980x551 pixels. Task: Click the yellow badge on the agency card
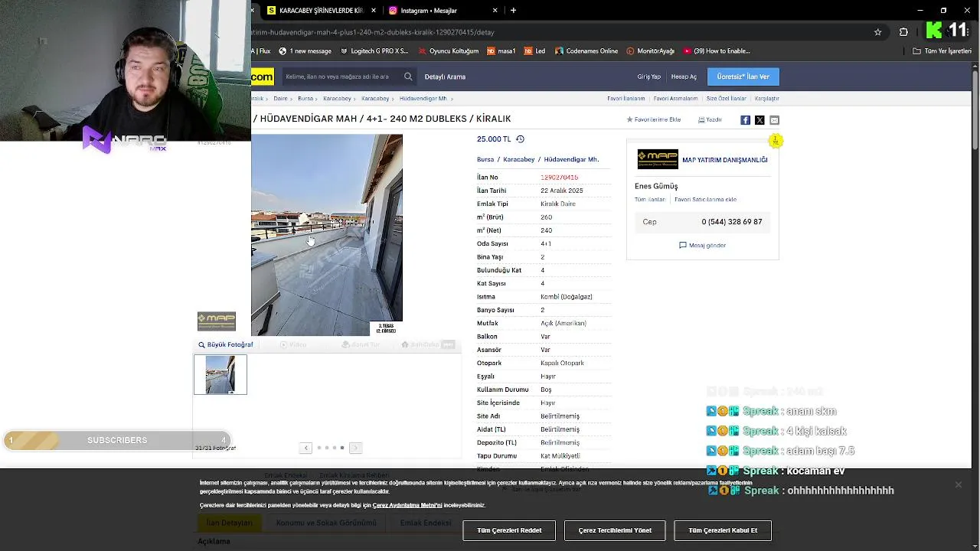[776, 141]
